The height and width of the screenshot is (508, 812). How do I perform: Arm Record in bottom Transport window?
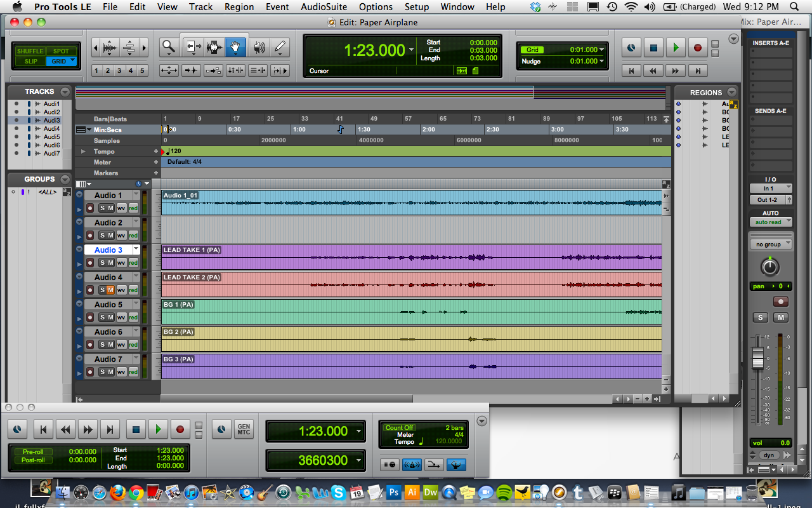tap(180, 430)
